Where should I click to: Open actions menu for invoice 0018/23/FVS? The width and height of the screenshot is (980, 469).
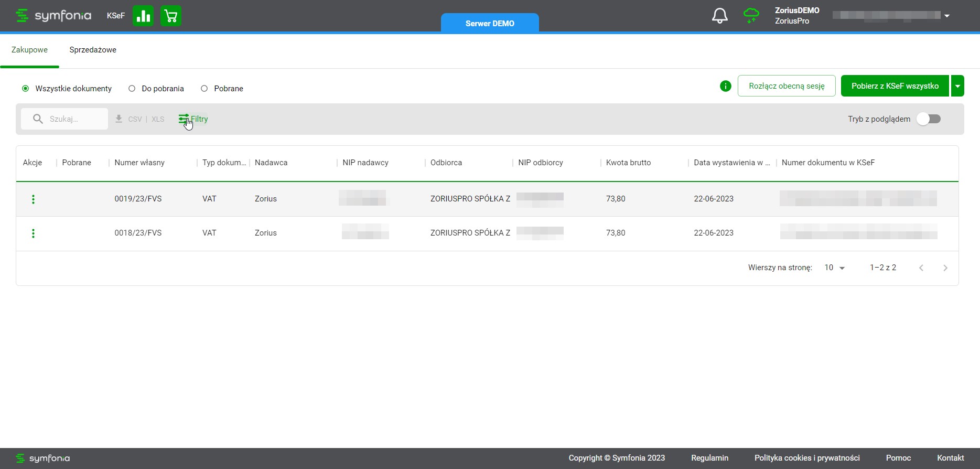click(33, 233)
